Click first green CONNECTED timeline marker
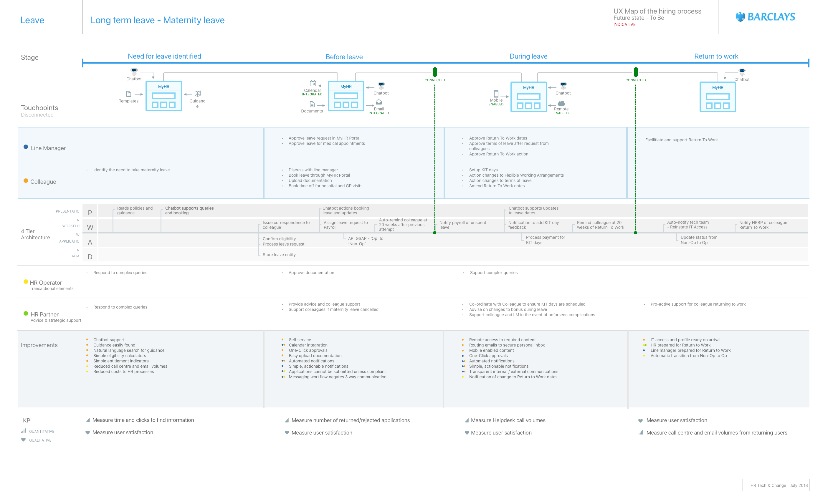The width and height of the screenshot is (823, 504). tap(435, 72)
